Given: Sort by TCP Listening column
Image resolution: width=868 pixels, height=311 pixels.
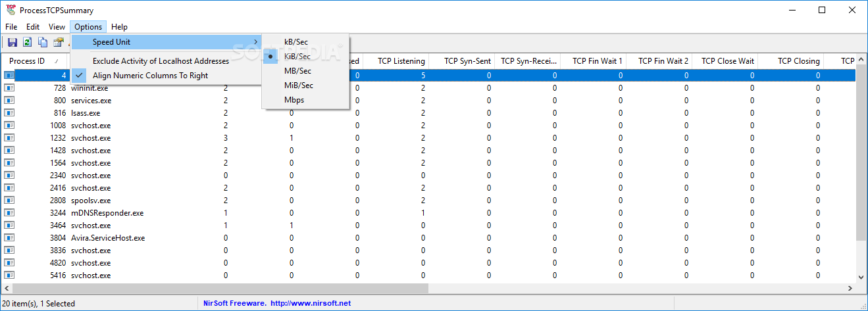Looking at the screenshot, I should coord(396,61).
